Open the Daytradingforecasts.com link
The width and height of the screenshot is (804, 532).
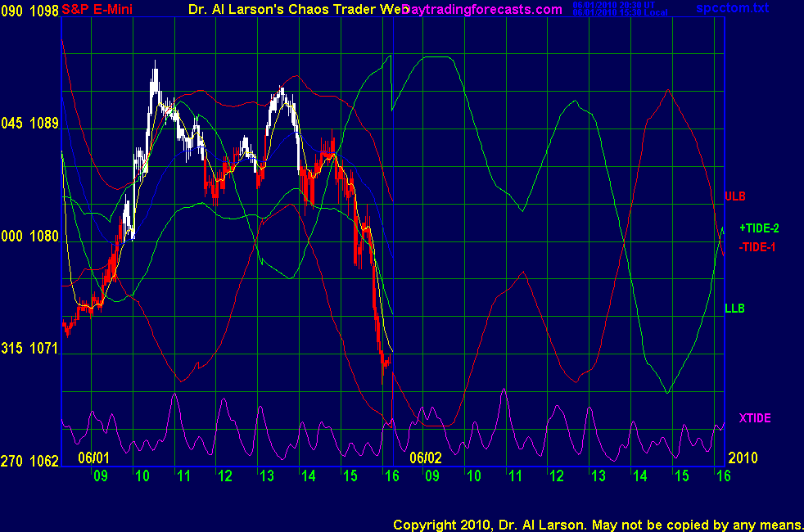[481, 10]
